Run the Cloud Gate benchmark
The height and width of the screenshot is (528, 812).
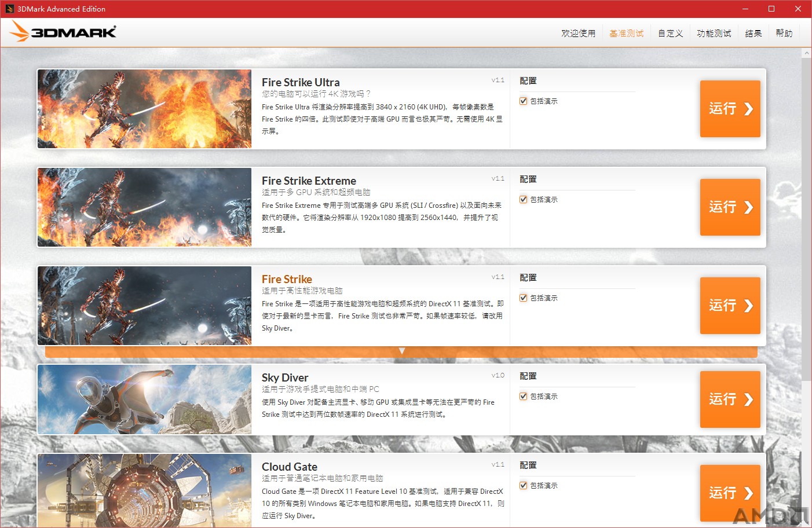730,493
